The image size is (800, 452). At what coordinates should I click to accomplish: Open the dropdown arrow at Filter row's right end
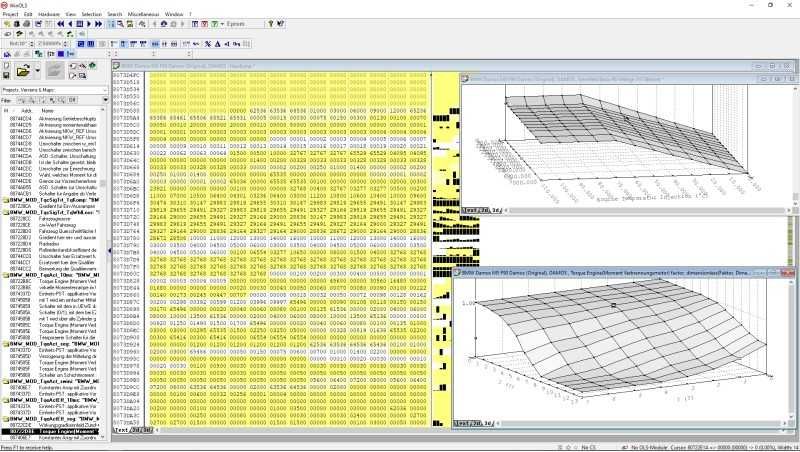(105, 100)
